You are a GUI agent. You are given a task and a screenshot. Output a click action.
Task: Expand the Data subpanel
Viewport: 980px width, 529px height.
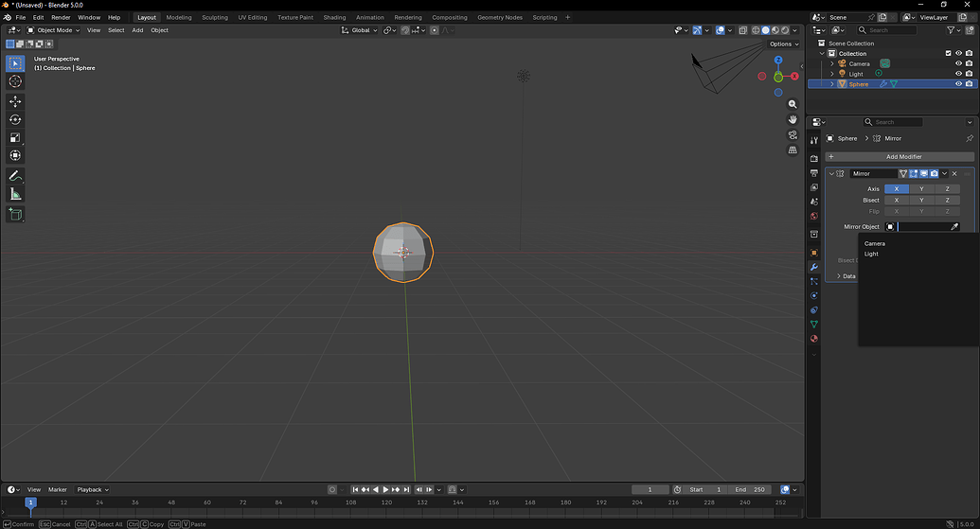click(x=839, y=276)
